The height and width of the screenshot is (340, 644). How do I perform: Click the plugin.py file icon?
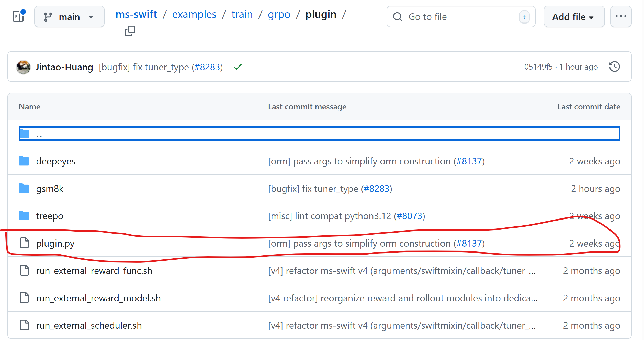pyautogui.click(x=24, y=243)
